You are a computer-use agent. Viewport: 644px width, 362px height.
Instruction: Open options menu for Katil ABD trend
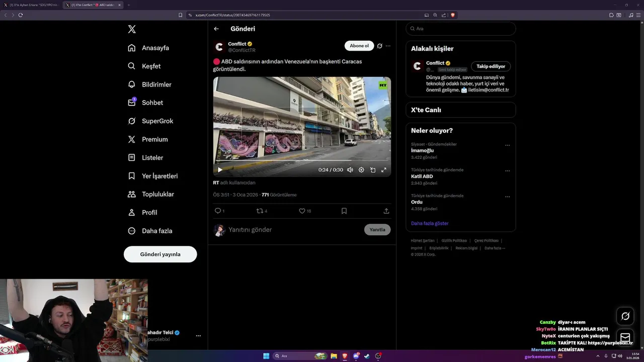tap(507, 171)
